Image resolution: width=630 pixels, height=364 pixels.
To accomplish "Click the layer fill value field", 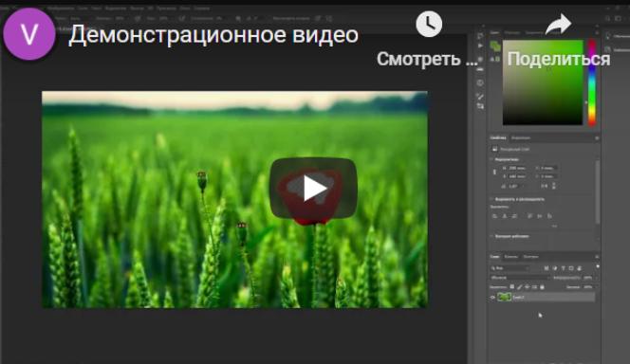I will point(588,287).
